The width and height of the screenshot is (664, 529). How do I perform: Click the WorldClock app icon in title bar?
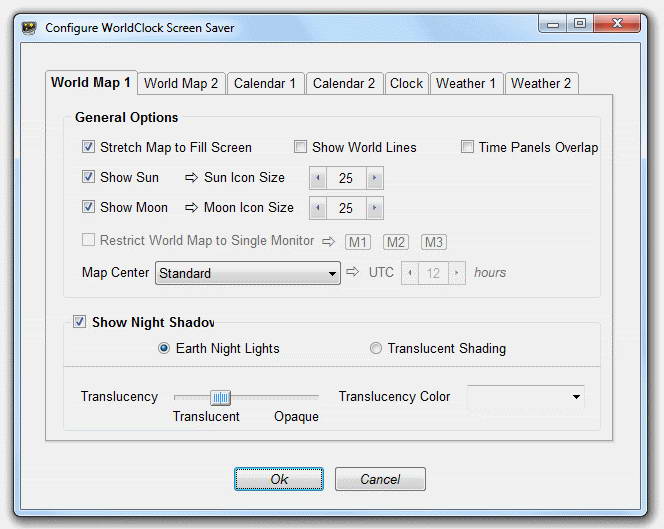29,28
